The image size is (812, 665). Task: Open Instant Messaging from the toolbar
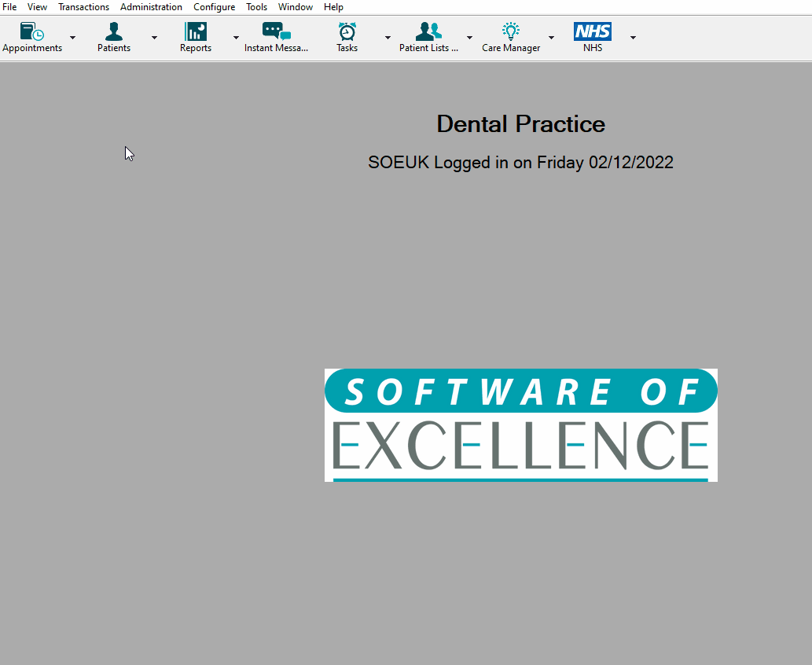276,37
